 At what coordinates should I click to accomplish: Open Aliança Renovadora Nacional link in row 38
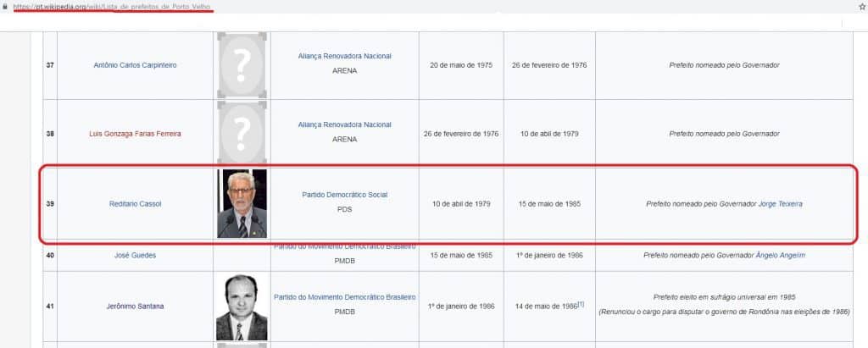(344, 125)
